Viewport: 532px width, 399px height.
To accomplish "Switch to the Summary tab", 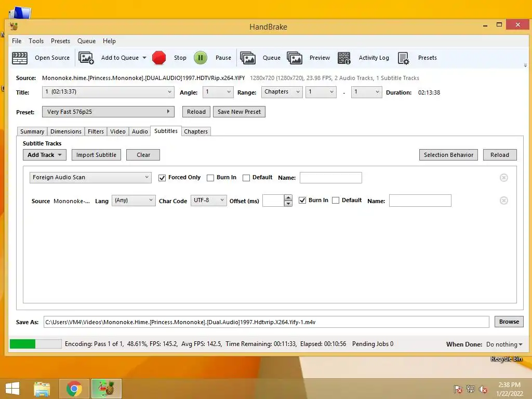I will coord(32,131).
